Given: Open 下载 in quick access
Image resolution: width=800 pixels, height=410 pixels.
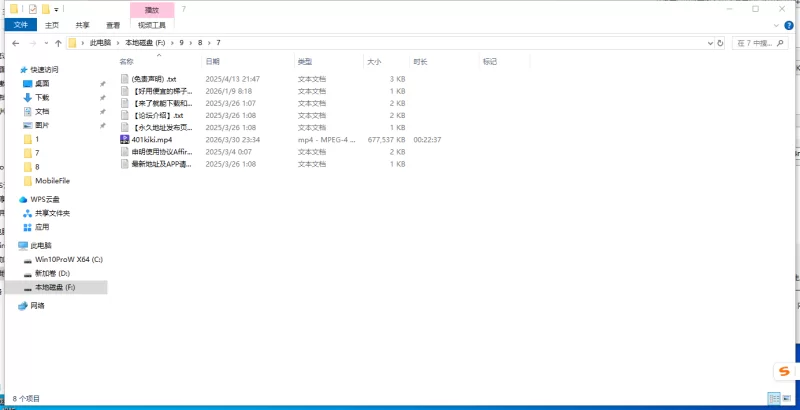Looking at the screenshot, I should pyautogui.click(x=42, y=97).
